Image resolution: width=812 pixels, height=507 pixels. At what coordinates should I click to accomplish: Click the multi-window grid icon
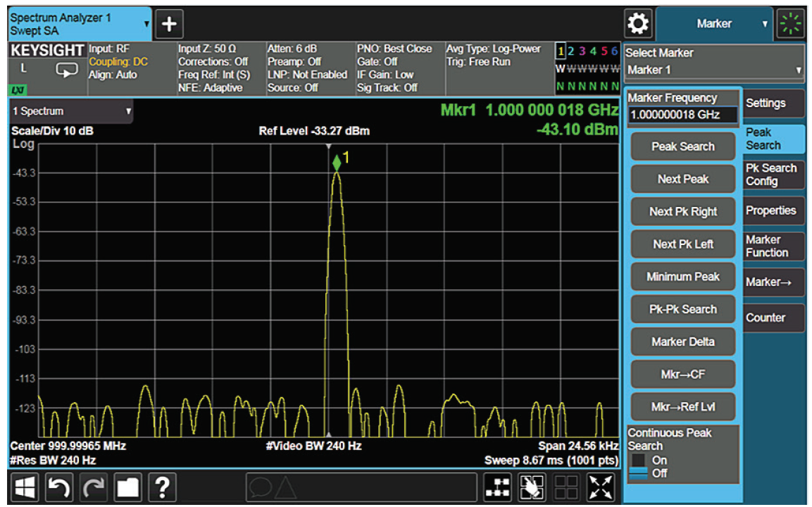click(x=566, y=487)
